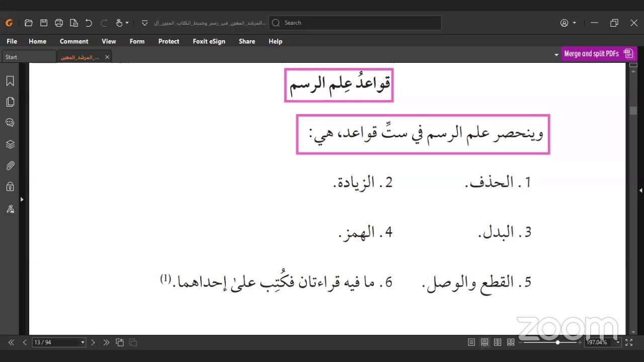Expand the Hand tool dropdown arrow

pyautogui.click(x=127, y=23)
